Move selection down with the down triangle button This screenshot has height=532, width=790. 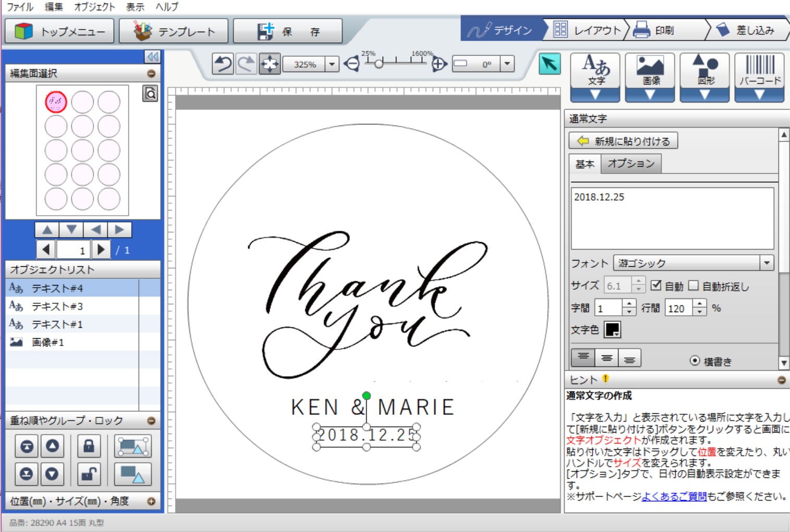[x=71, y=230]
